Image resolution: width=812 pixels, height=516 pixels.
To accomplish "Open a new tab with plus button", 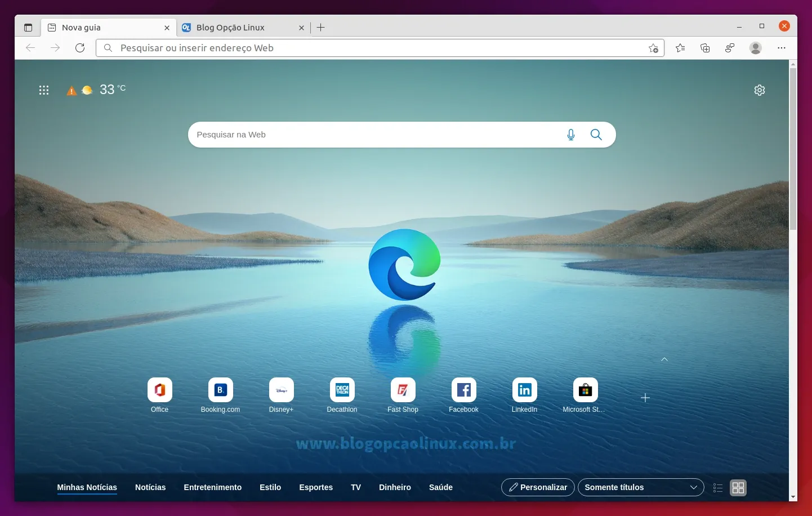I will click(321, 28).
